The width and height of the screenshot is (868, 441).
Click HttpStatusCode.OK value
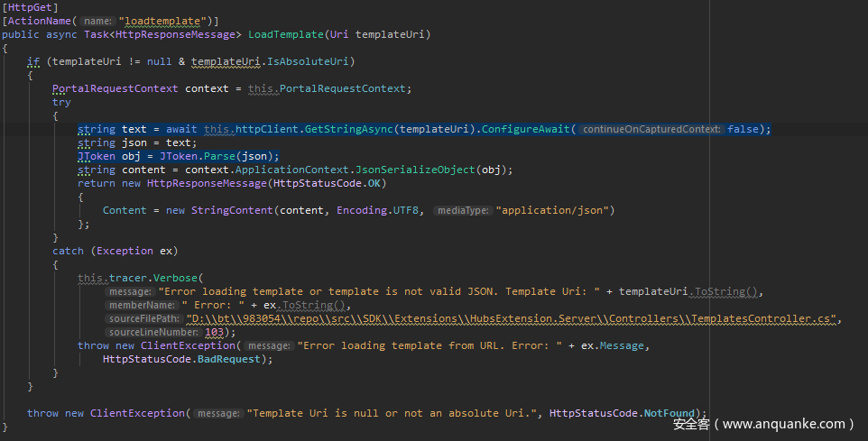[327, 183]
